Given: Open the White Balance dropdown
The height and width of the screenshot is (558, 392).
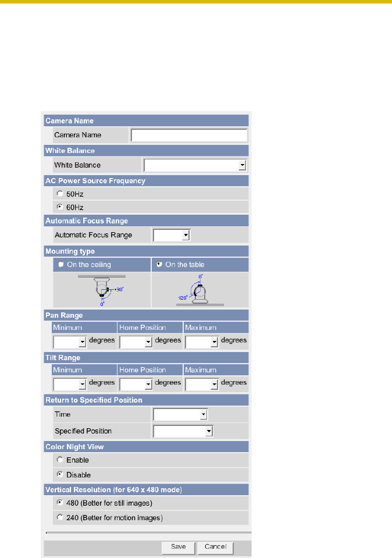Looking at the screenshot, I should click(x=195, y=165).
